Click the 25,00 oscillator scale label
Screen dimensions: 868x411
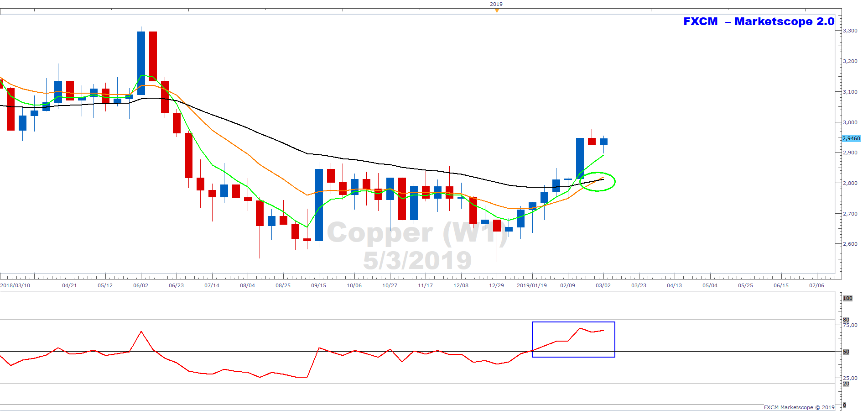tap(850, 378)
